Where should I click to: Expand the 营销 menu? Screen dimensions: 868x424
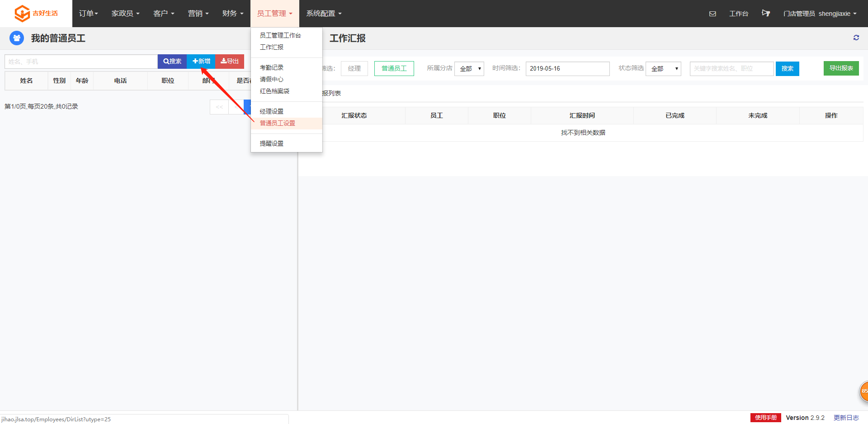198,14
